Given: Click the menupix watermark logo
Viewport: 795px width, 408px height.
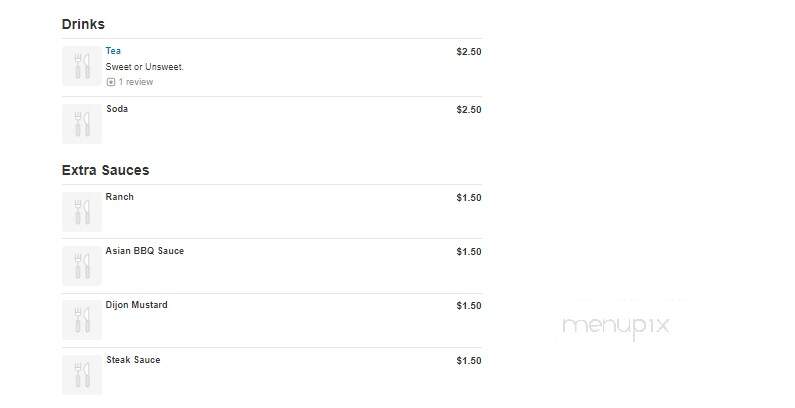Looking at the screenshot, I should coord(616,326).
